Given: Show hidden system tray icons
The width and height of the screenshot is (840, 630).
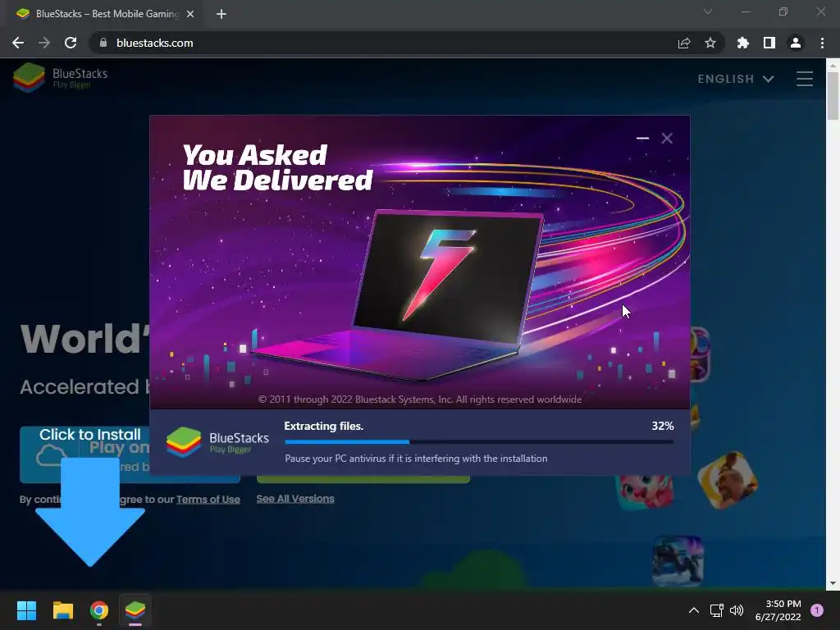Looking at the screenshot, I should [694, 609].
